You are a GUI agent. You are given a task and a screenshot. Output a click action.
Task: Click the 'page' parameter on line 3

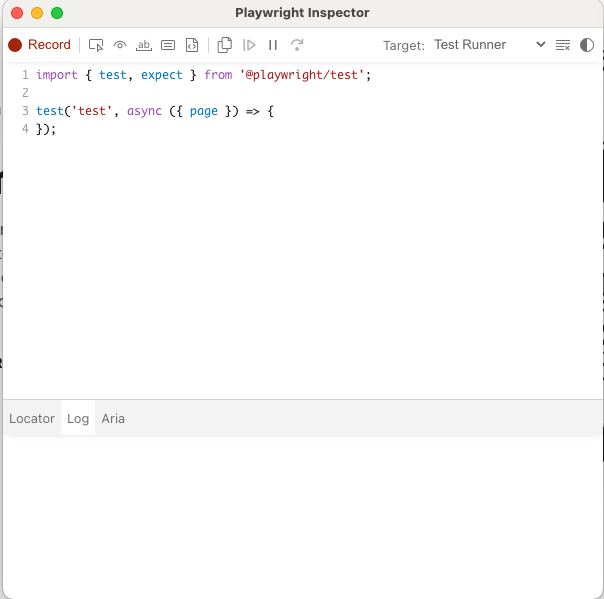tap(203, 111)
